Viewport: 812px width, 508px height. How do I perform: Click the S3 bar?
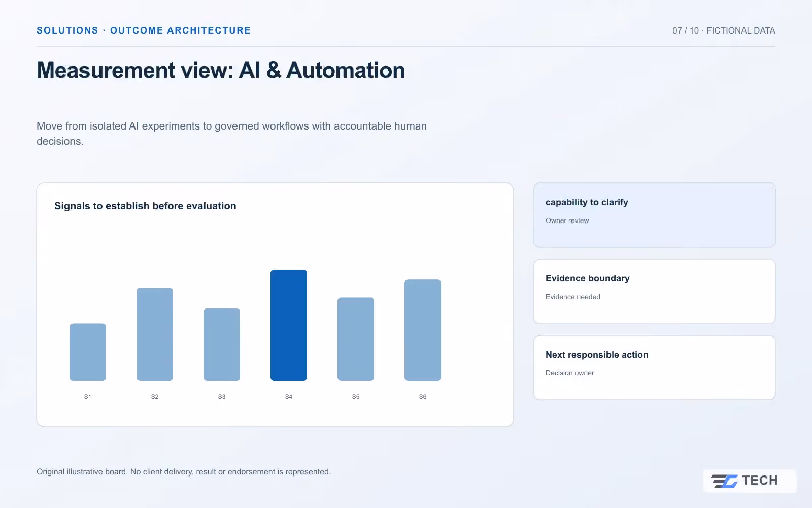[x=222, y=344]
